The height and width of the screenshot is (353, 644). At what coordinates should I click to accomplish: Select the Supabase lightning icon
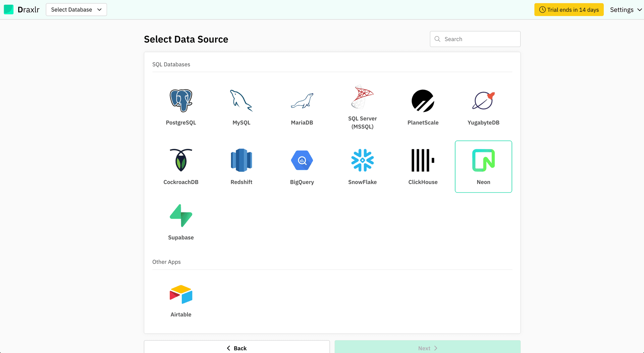coord(181,215)
